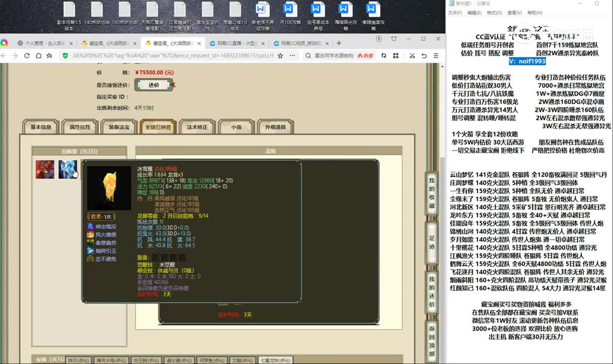
Task: Open desktop file 黑窟幻域1.0版本
Action: pyautogui.click(x=235, y=16)
